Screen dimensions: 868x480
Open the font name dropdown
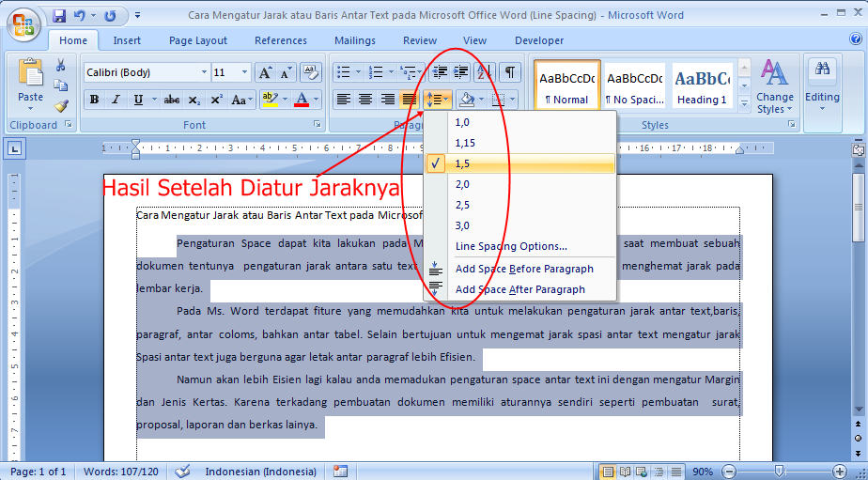(x=204, y=72)
